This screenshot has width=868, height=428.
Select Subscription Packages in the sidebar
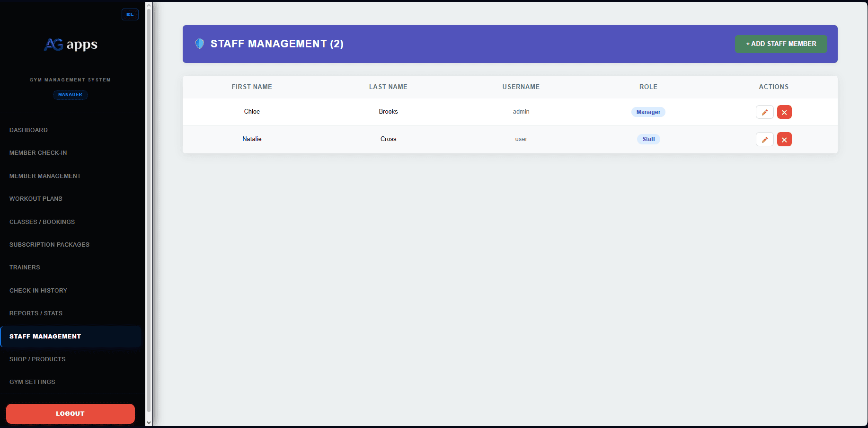[x=49, y=245]
